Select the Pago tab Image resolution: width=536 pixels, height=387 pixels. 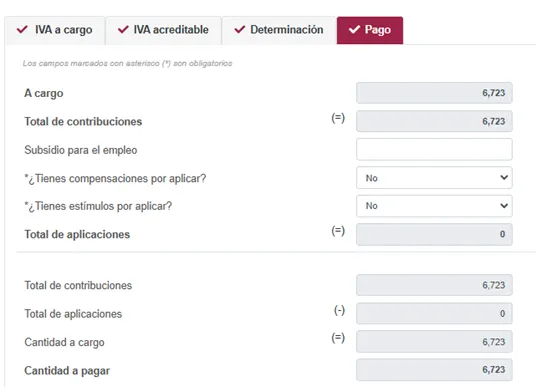[x=370, y=30]
